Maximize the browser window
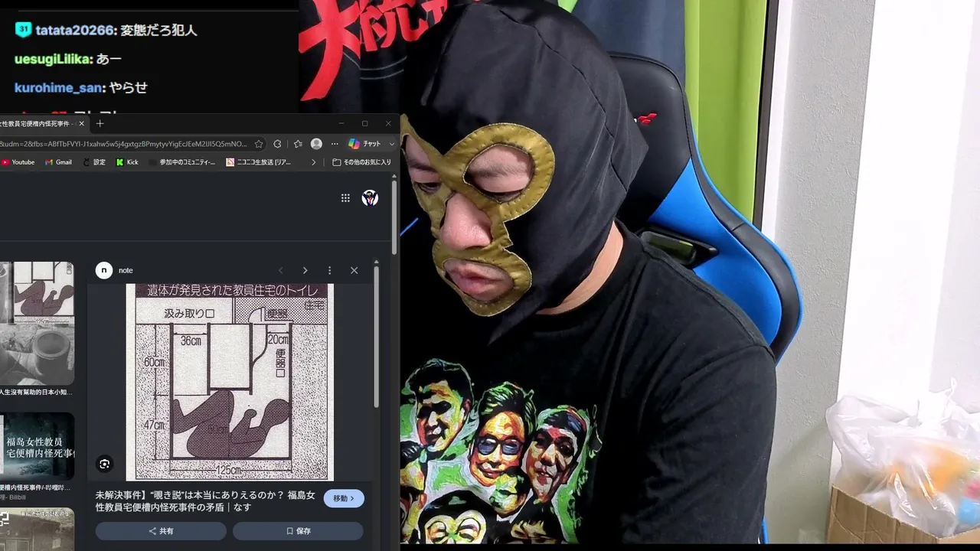 tap(364, 123)
